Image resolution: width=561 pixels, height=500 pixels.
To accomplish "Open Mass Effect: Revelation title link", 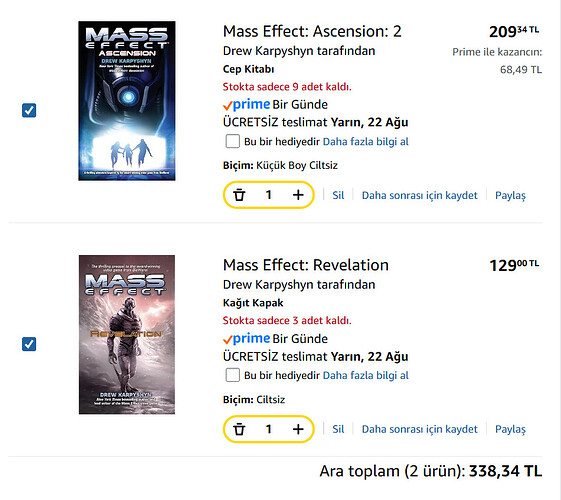I will 306,265.
